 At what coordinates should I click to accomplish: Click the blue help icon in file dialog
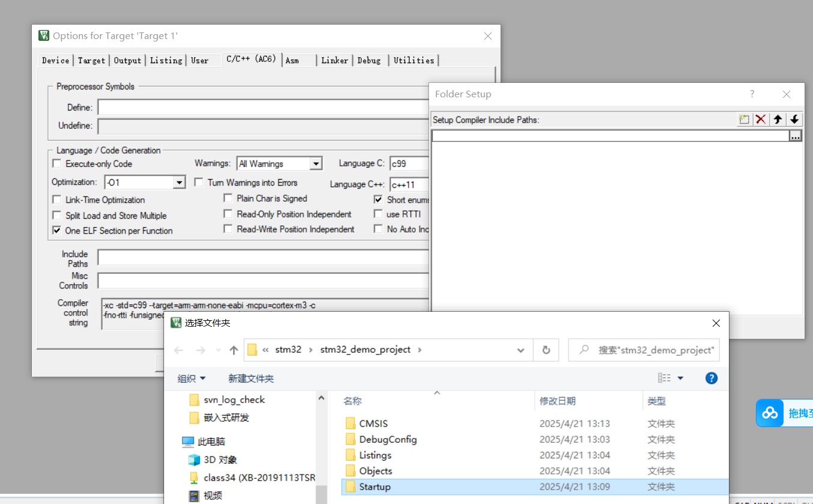[711, 378]
